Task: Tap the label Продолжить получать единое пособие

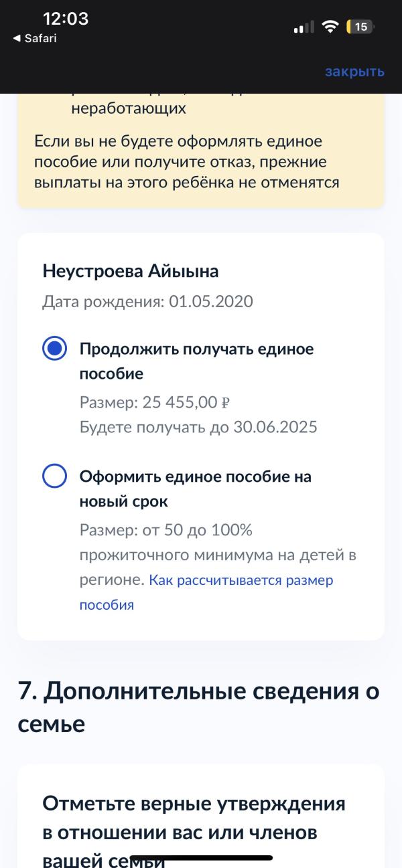Action: (197, 361)
